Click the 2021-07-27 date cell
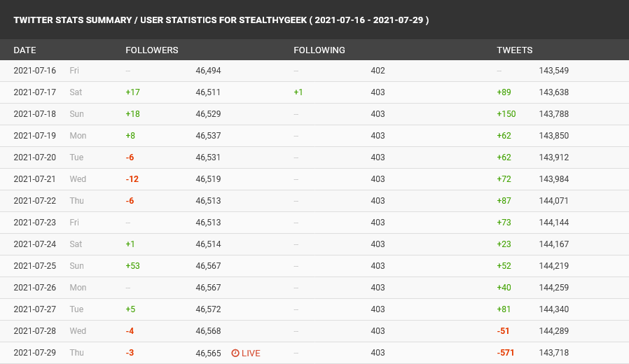This screenshot has height=364, width=629. (35, 309)
